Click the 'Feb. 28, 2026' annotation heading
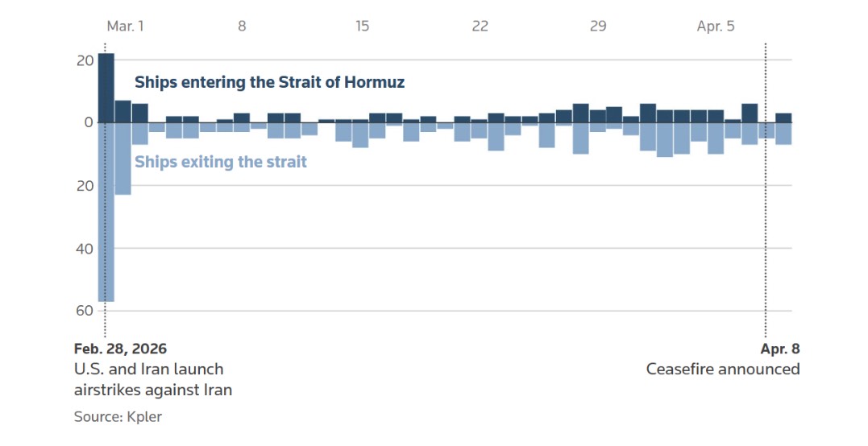Viewport: 868px width, 446px height. 120,349
